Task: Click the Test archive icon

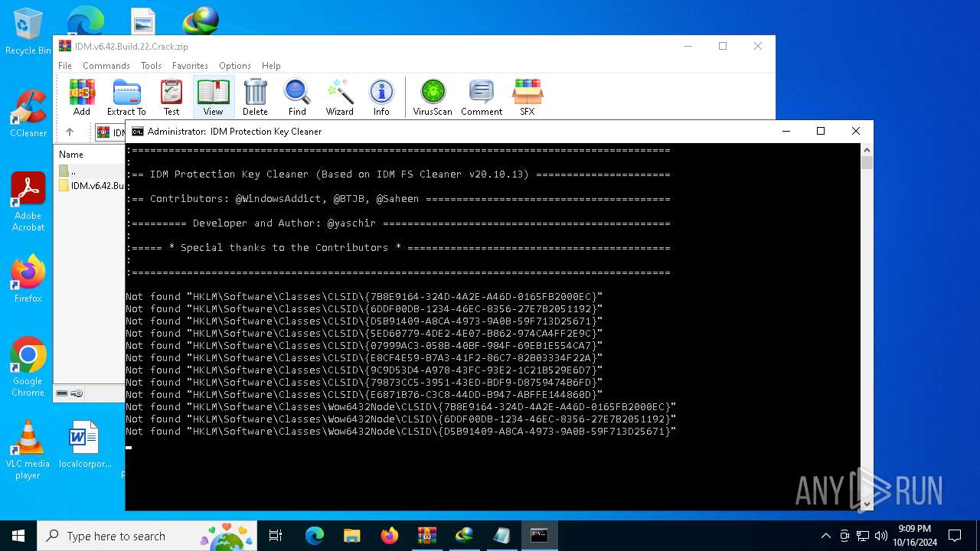Action: point(171,97)
